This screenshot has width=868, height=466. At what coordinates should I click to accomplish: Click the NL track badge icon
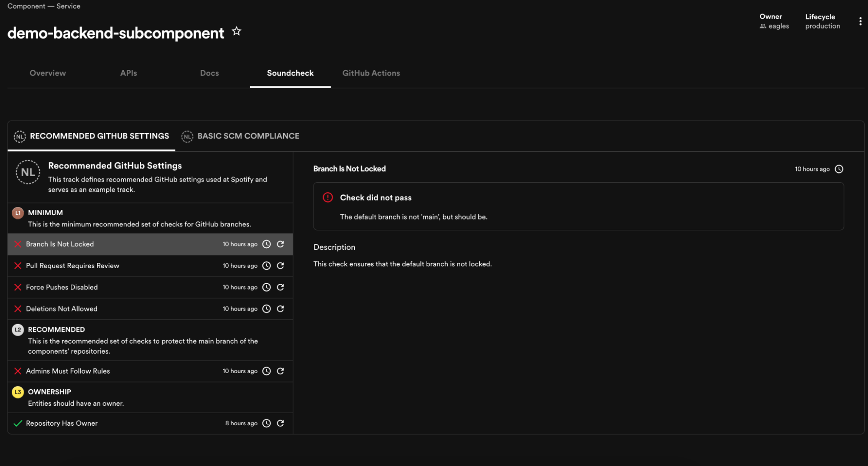[x=28, y=172]
